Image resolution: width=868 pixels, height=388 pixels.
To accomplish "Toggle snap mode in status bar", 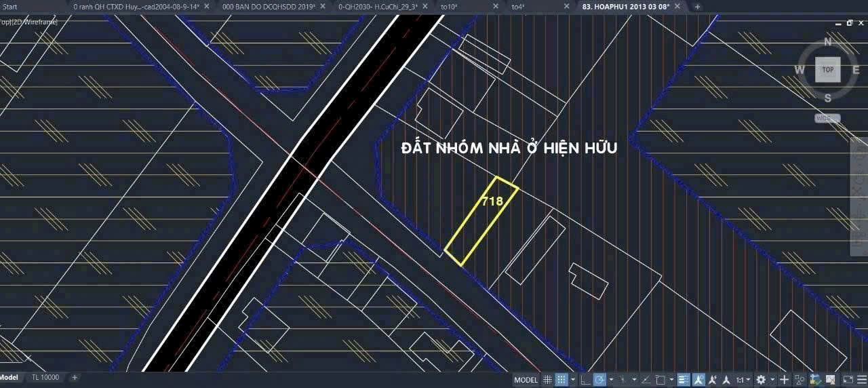I will click(x=561, y=380).
